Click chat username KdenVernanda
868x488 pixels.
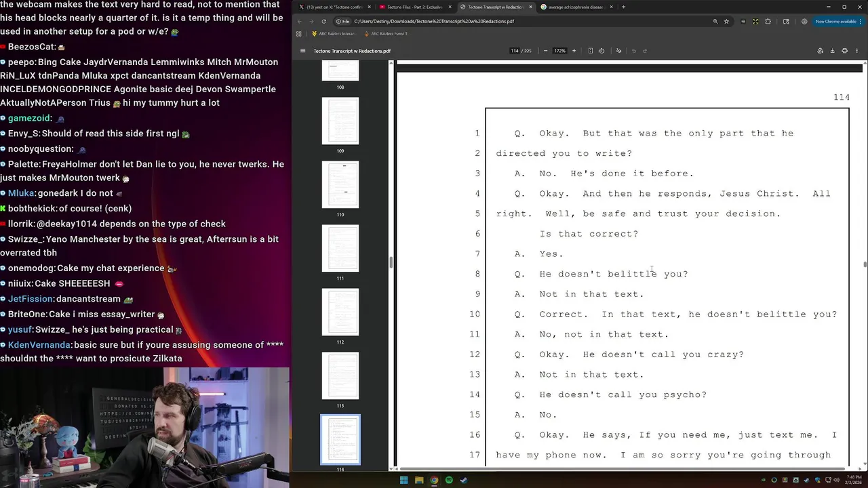[x=39, y=344]
